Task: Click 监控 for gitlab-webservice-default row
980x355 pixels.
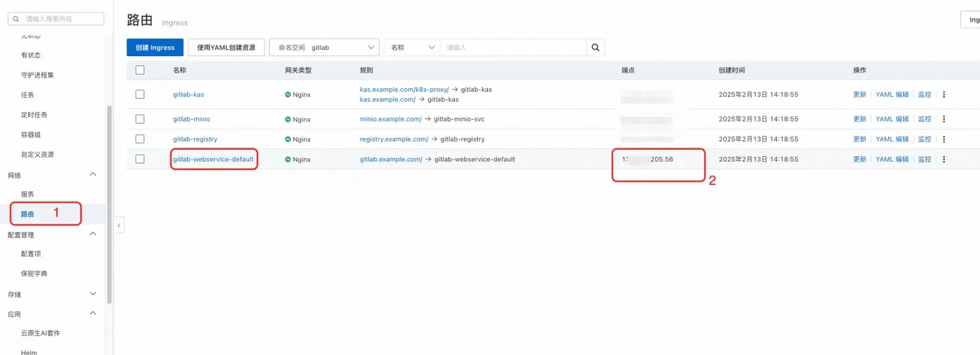Action: click(x=925, y=160)
